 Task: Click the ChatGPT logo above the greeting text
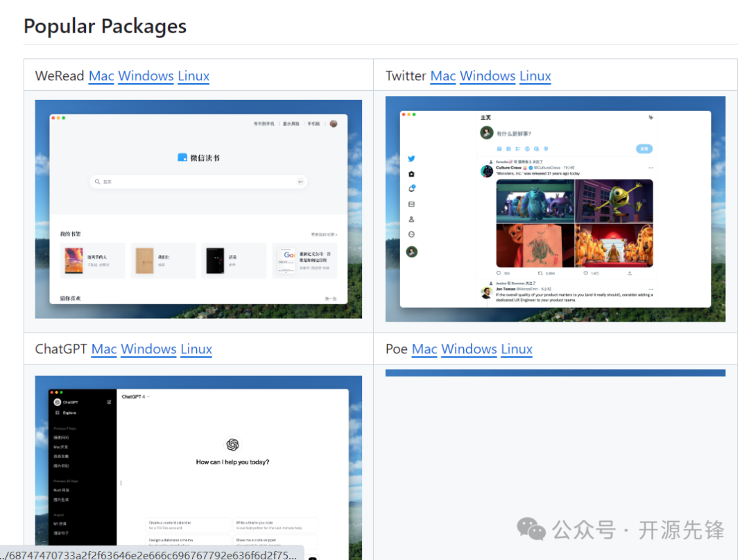(232, 444)
